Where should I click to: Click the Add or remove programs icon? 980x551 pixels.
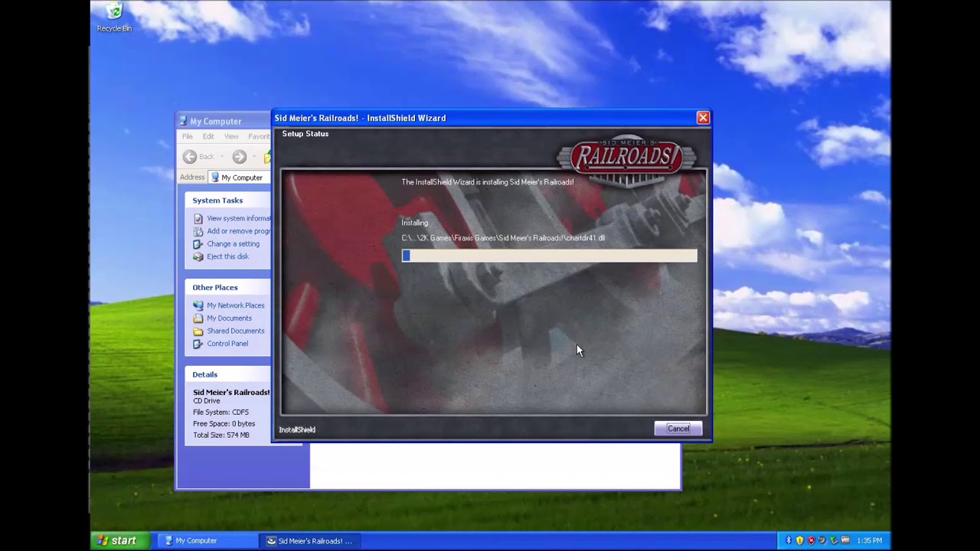click(x=198, y=231)
